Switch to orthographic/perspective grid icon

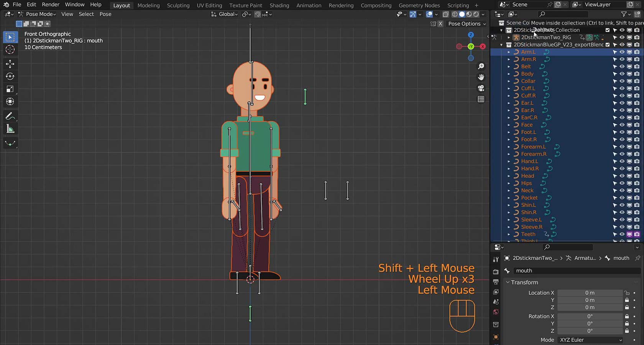481,99
